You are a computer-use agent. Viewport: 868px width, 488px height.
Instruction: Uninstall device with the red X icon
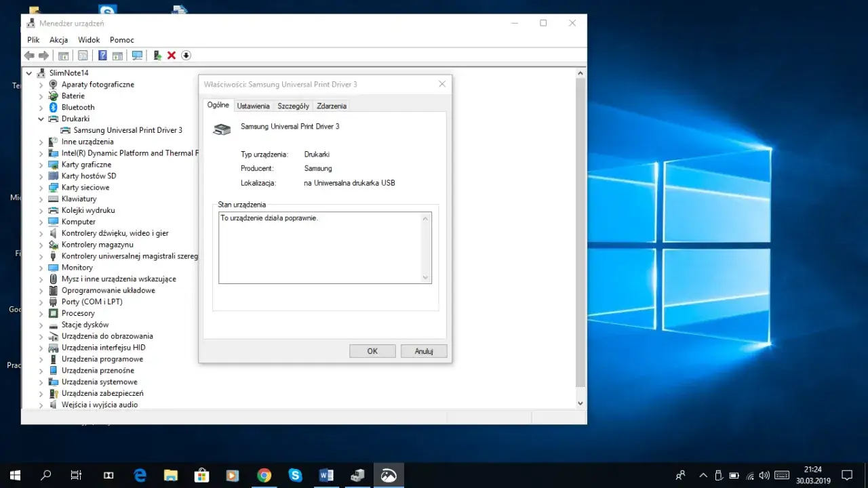[172, 55]
